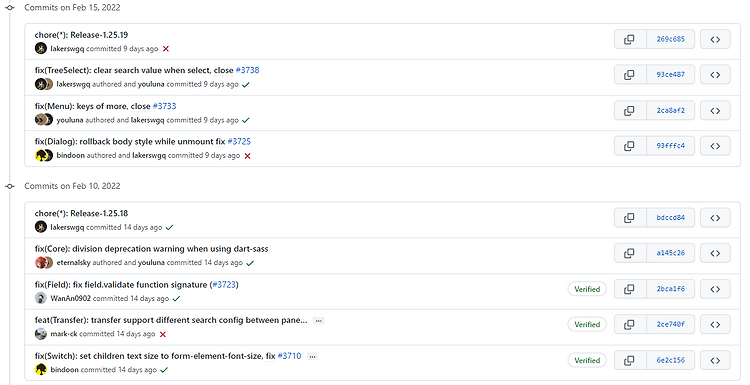The width and height of the screenshot is (750, 385).
Task: Click youluna name on TreeSelect commit
Action: coord(151,84)
